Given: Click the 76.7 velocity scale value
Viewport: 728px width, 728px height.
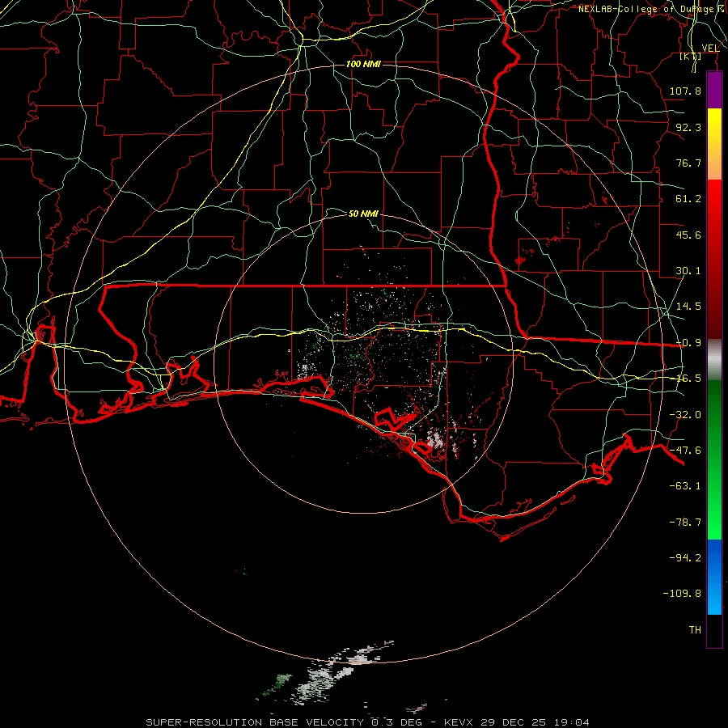Looking at the screenshot, I should click(x=688, y=163).
